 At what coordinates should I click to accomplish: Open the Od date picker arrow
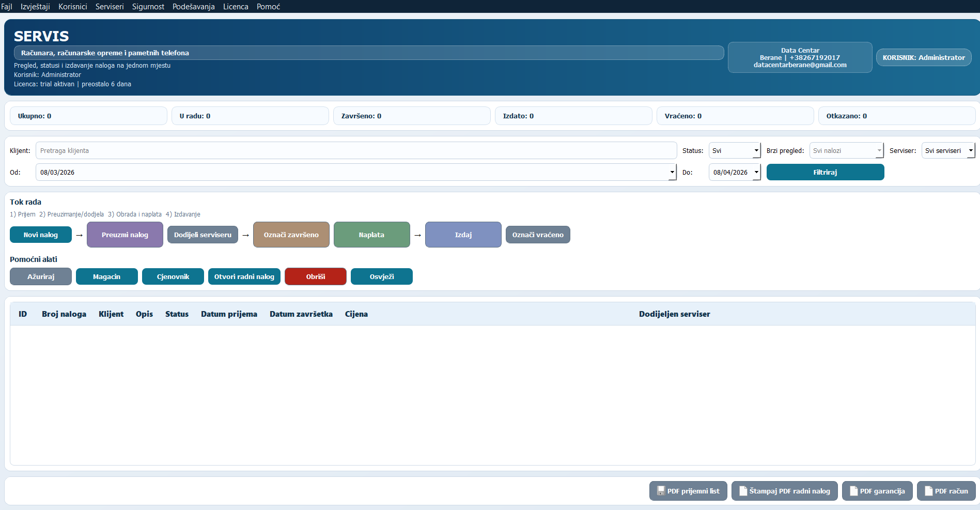coord(672,173)
